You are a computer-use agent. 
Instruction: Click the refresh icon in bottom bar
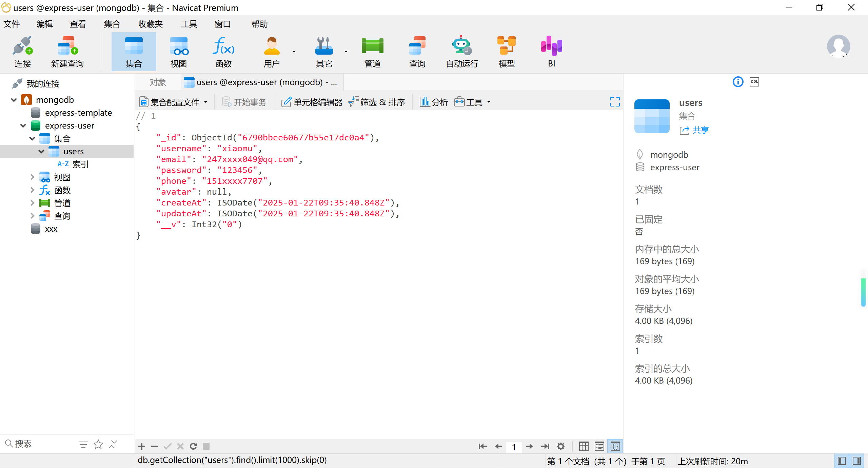[193, 446]
